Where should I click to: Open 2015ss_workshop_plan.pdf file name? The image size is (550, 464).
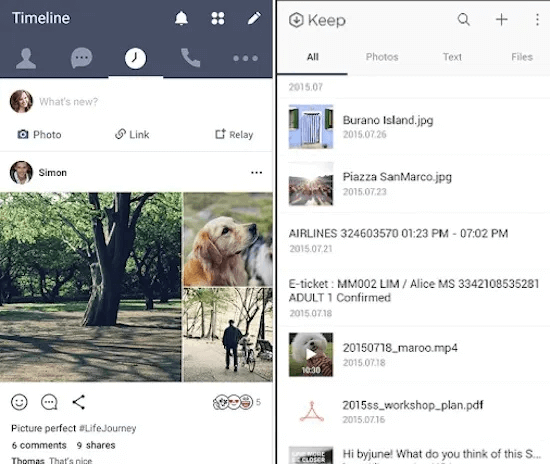(x=413, y=405)
